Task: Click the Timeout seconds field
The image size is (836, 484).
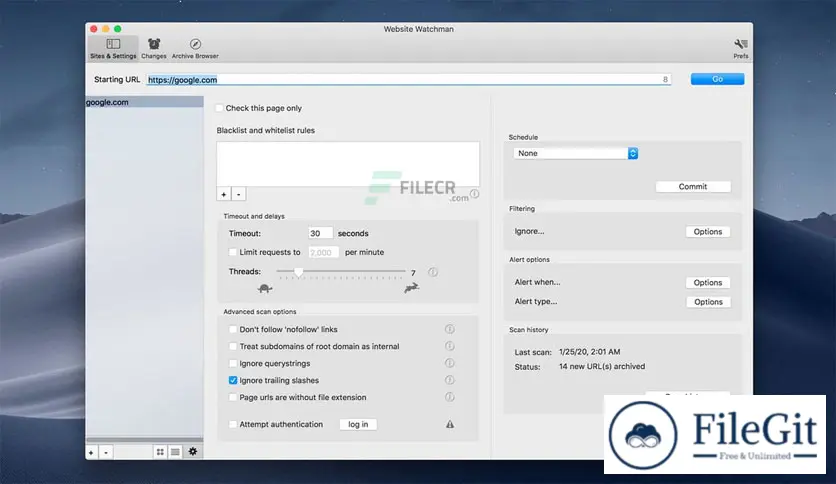Action: [320, 233]
